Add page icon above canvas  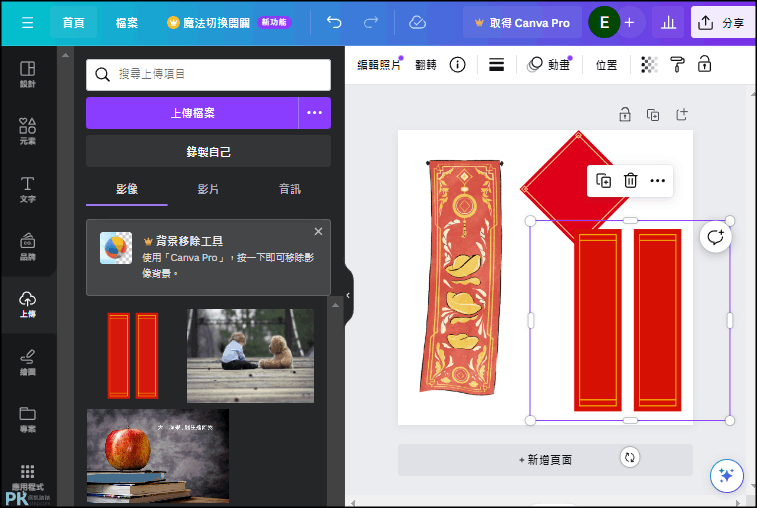[x=681, y=114]
